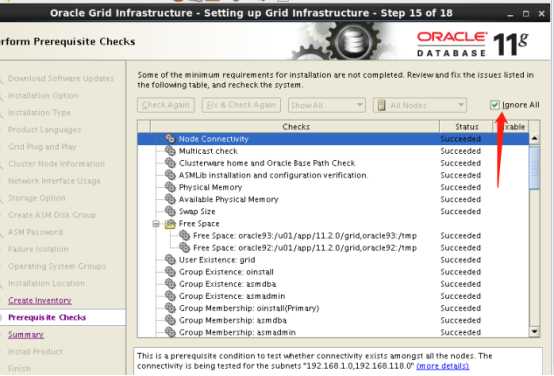554x376 pixels.
Task: Click the Group Existence: asmdba icon
Action: pos(170,284)
